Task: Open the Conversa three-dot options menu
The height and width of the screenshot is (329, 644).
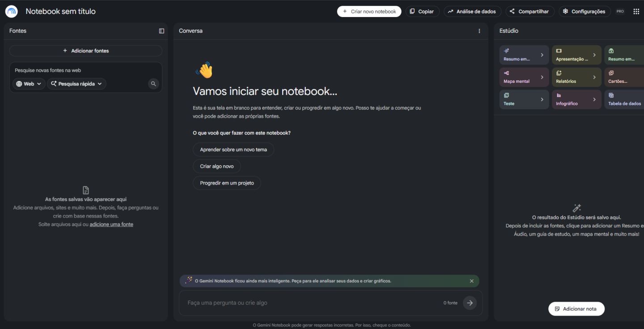Action: click(479, 31)
